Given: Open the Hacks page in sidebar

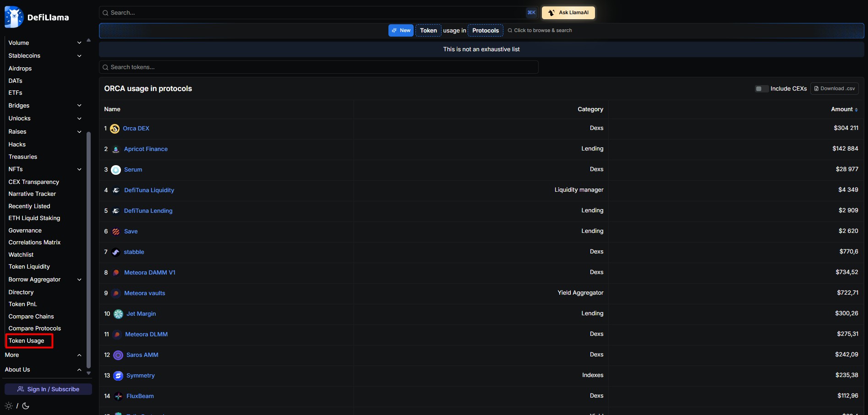Looking at the screenshot, I should tap(17, 145).
